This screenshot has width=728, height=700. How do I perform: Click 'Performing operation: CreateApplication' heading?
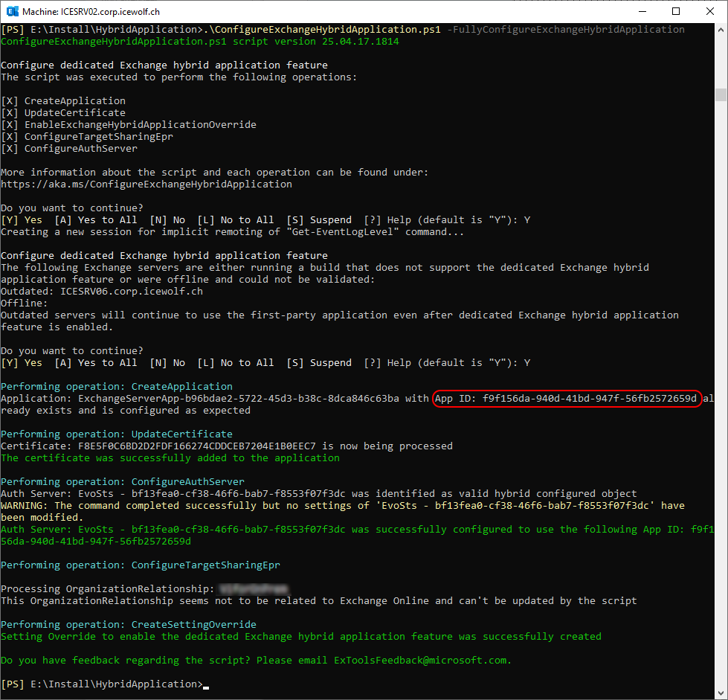[117, 387]
